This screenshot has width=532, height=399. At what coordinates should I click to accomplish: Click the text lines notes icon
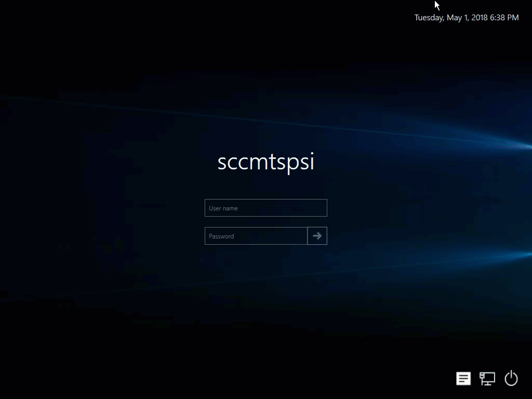(463, 379)
